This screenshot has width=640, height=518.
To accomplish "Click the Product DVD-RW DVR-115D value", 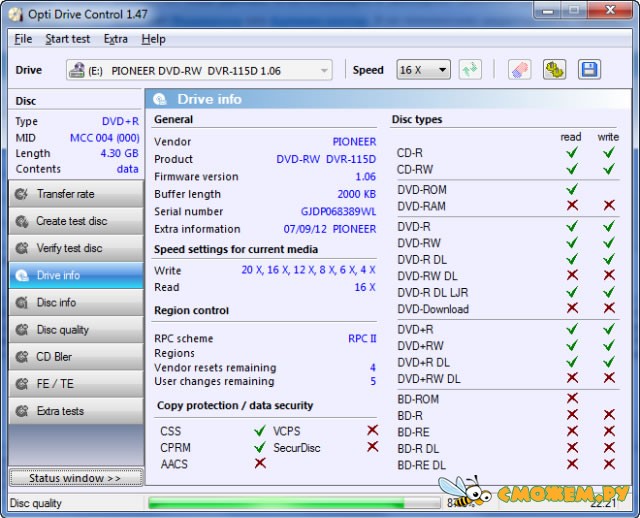I will coord(326,159).
